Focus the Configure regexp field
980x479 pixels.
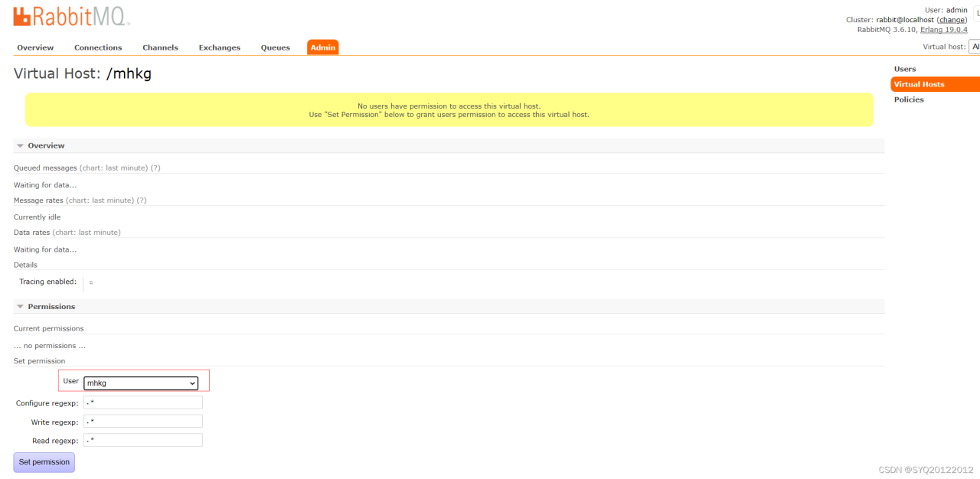pos(143,402)
